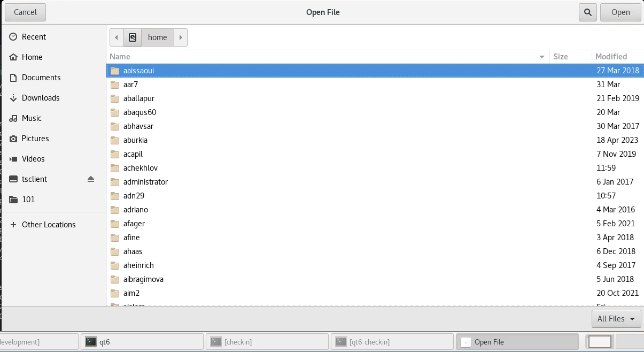Eject the tsclient drive
Image resolution: width=644 pixels, height=352 pixels.
(91, 179)
